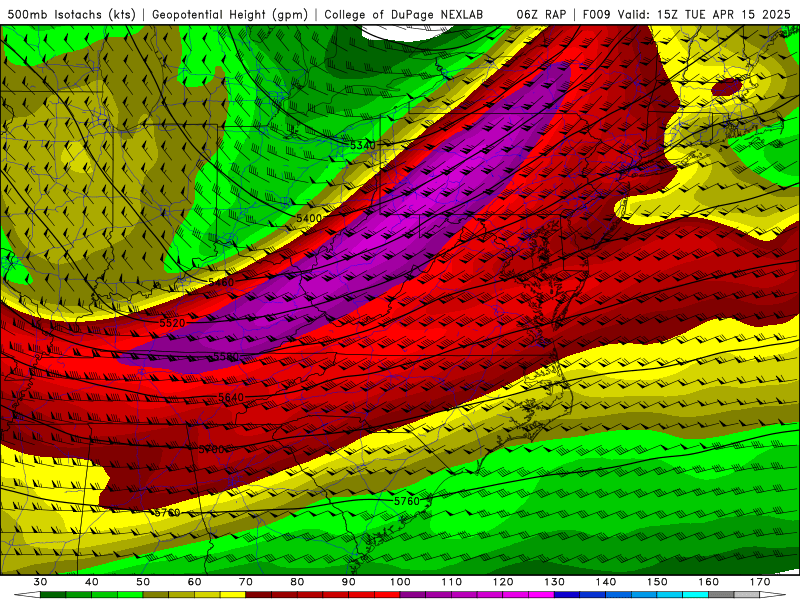The image size is (800, 600).
Task: Click the 130 value on the color scale
Action: [555, 582]
